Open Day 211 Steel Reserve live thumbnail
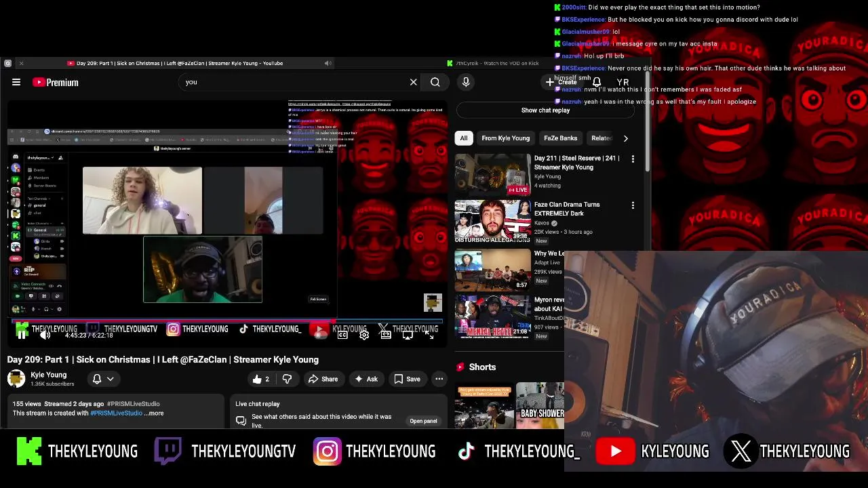 [x=493, y=175]
